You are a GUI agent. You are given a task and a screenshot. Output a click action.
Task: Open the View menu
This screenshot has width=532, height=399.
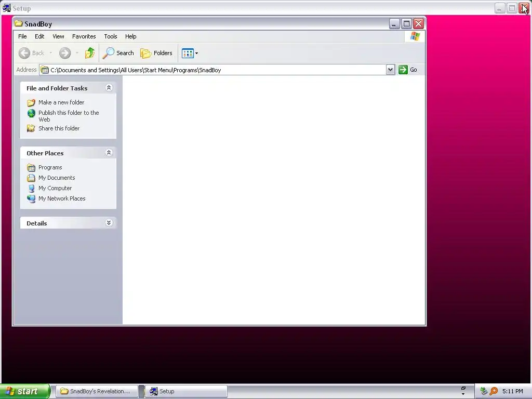point(58,36)
